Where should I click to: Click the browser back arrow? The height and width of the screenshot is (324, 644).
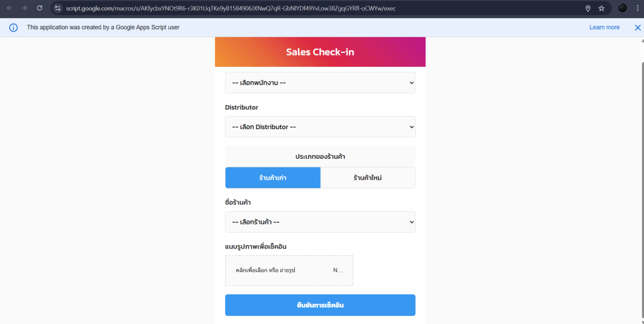(x=9, y=8)
